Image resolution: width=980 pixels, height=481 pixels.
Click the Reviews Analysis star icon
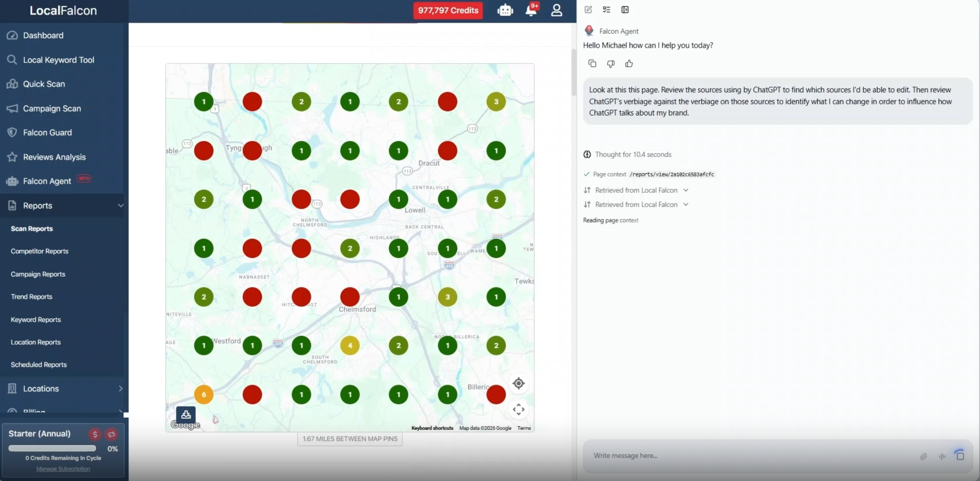coord(12,157)
